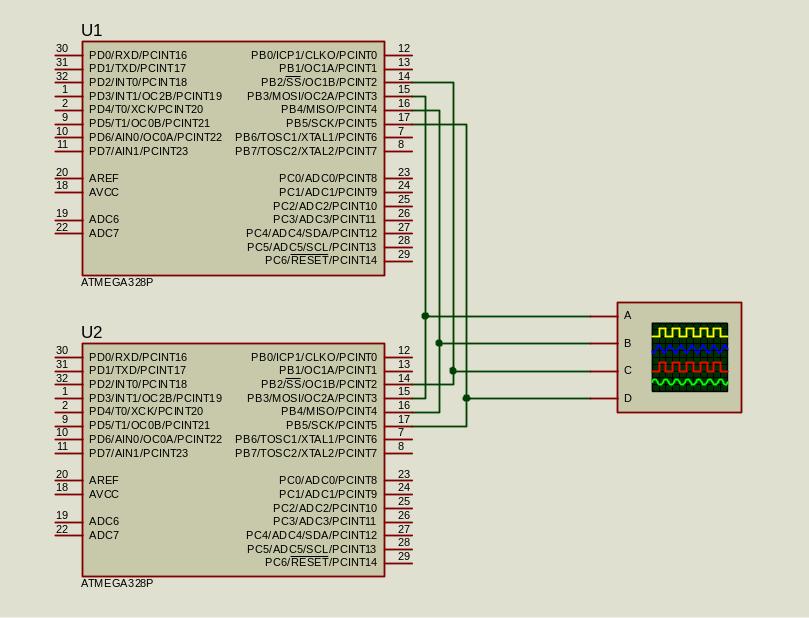The image size is (809, 618).
Task: Click U2 pin PD5/T1/OC0B/PCINT21
Action: pos(150,426)
